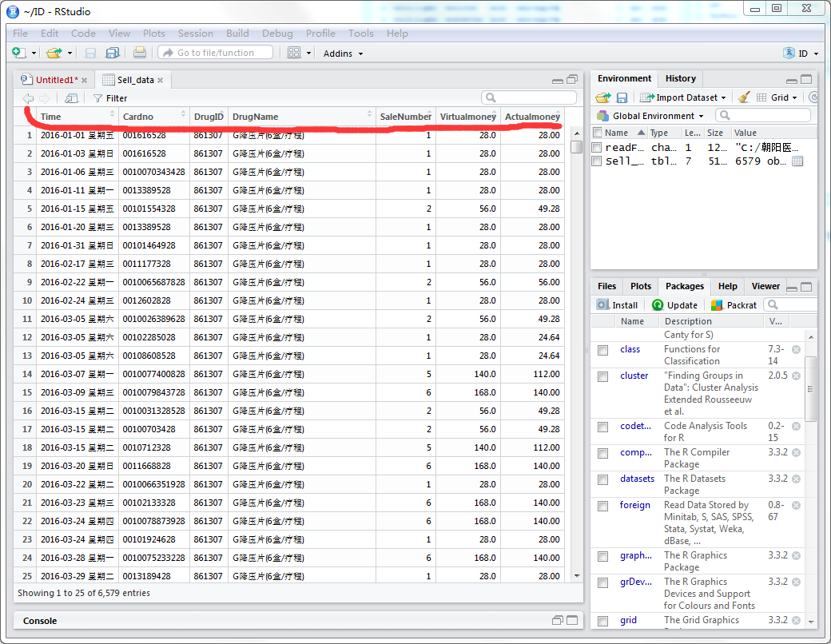Close the Untitled1 tab

click(x=84, y=80)
